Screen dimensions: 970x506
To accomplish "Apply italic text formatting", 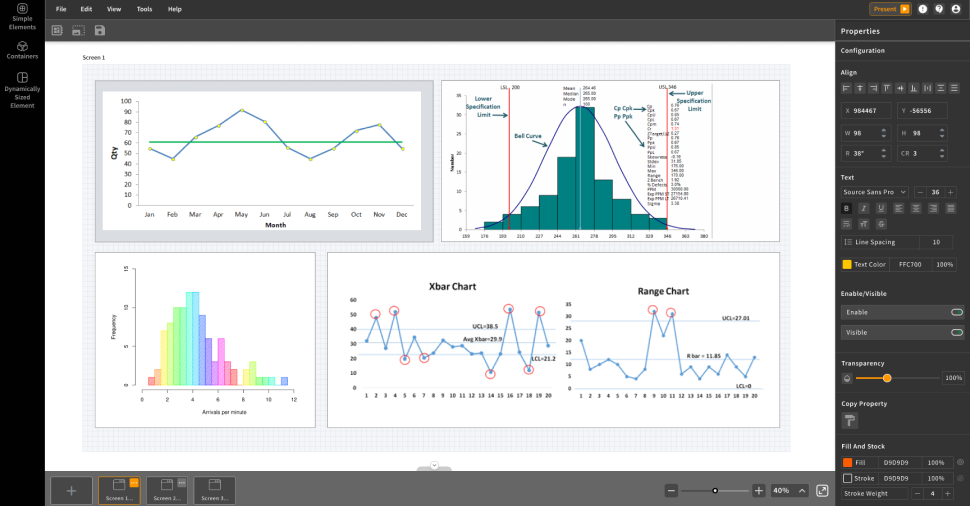I will click(863, 208).
